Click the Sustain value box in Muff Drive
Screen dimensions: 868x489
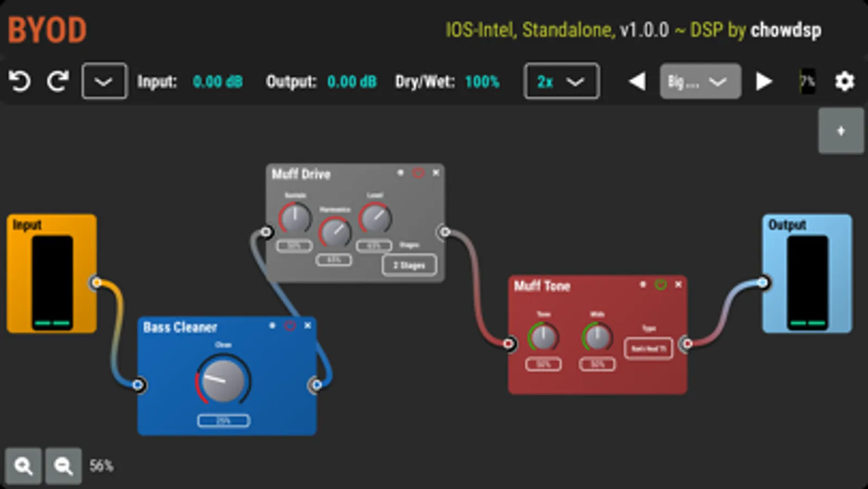point(294,246)
